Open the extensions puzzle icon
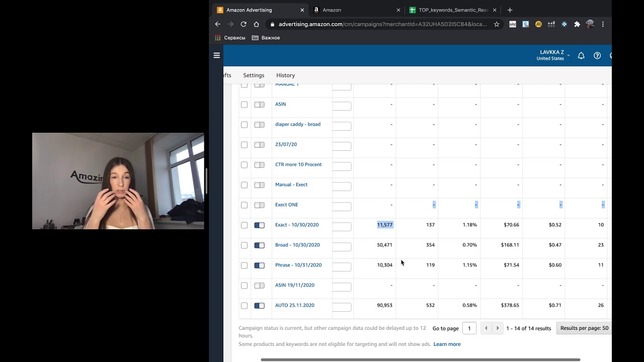 577,24
